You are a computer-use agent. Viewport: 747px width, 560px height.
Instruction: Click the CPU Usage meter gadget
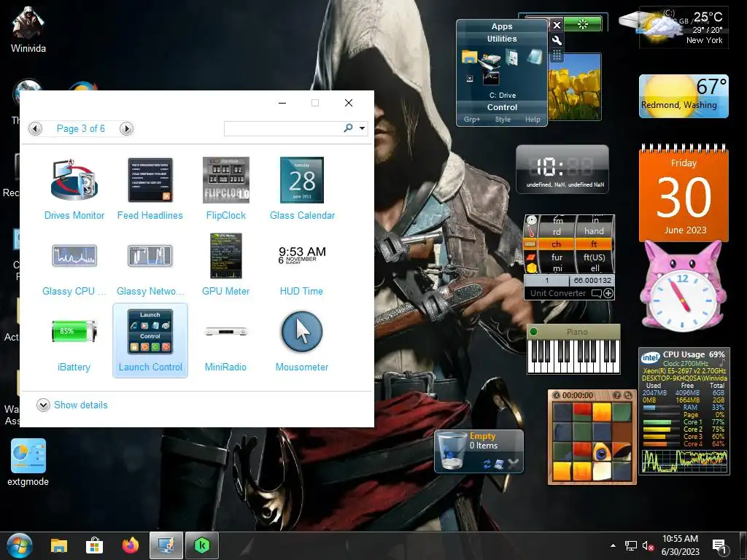(x=684, y=411)
